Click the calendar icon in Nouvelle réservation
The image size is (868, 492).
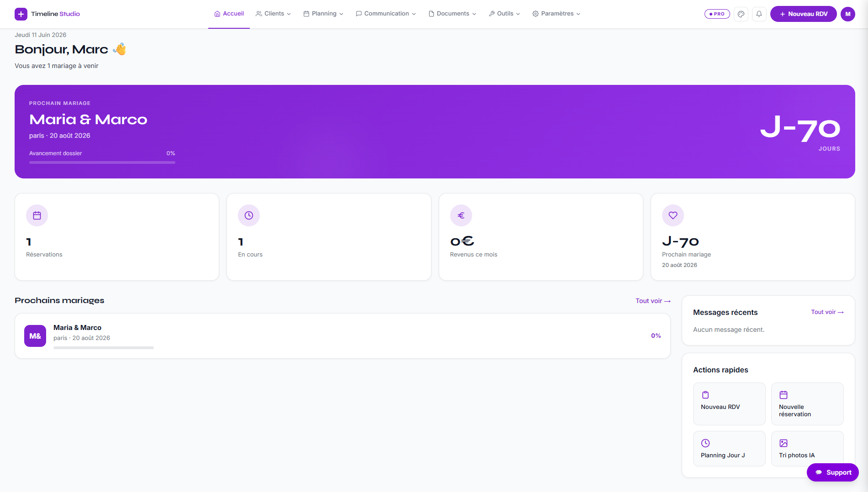coord(784,395)
